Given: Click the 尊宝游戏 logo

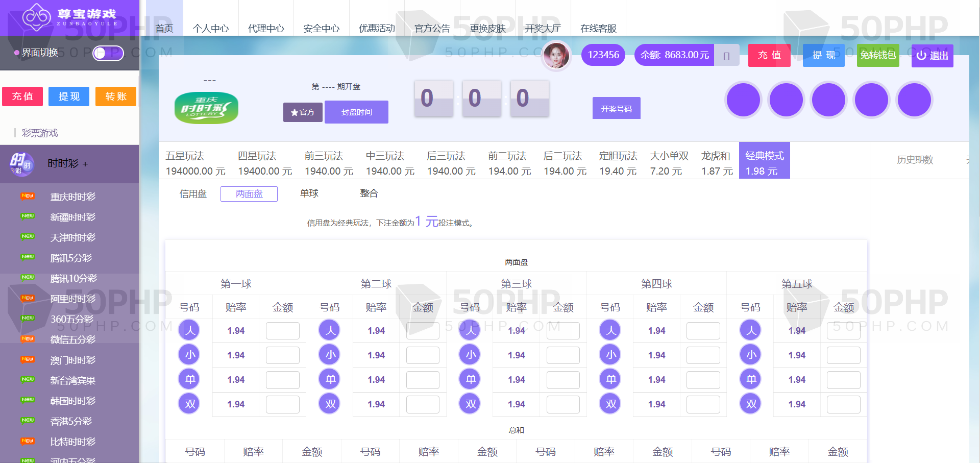Looking at the screenshot, I should click(69, 17).
